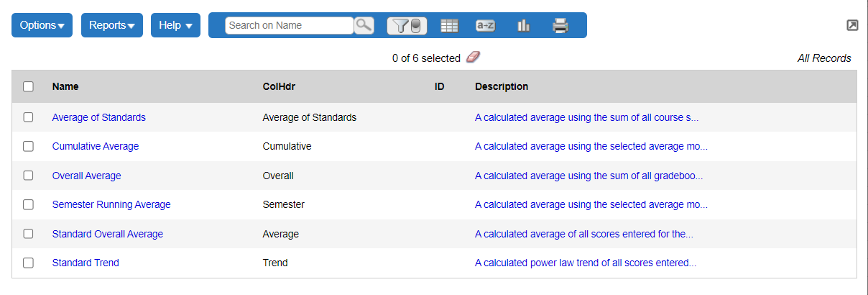Viewport: 868px width, 295px height.
Task: Click into the Search on Name field
Action: tap(289, 25)
